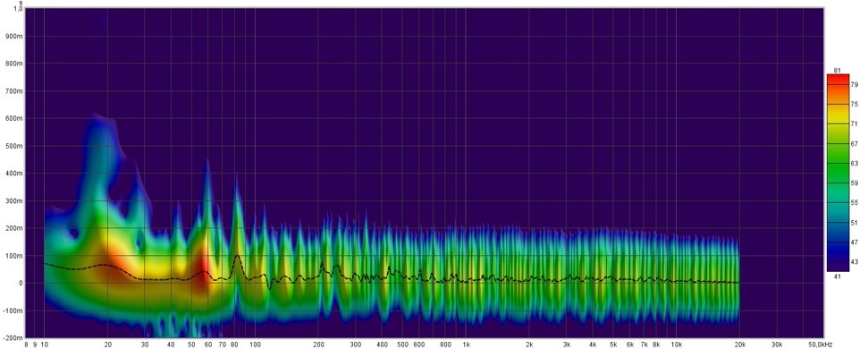
Task: Click the -200m time axis label
Action: (13, 338)
